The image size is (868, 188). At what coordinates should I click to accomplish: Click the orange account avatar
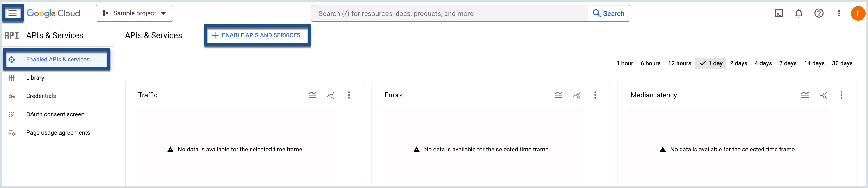pos(858,13)
